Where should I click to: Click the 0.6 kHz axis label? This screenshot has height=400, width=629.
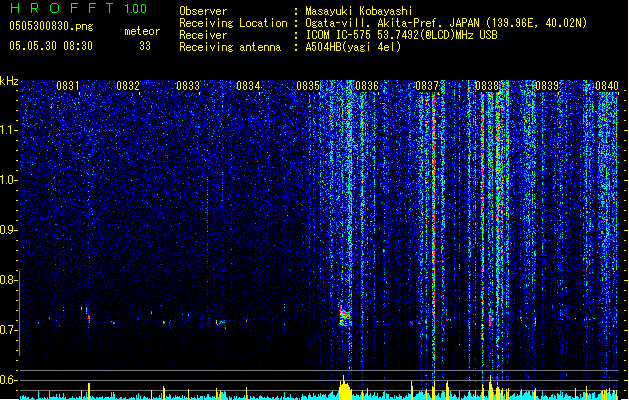click(9, 380)
